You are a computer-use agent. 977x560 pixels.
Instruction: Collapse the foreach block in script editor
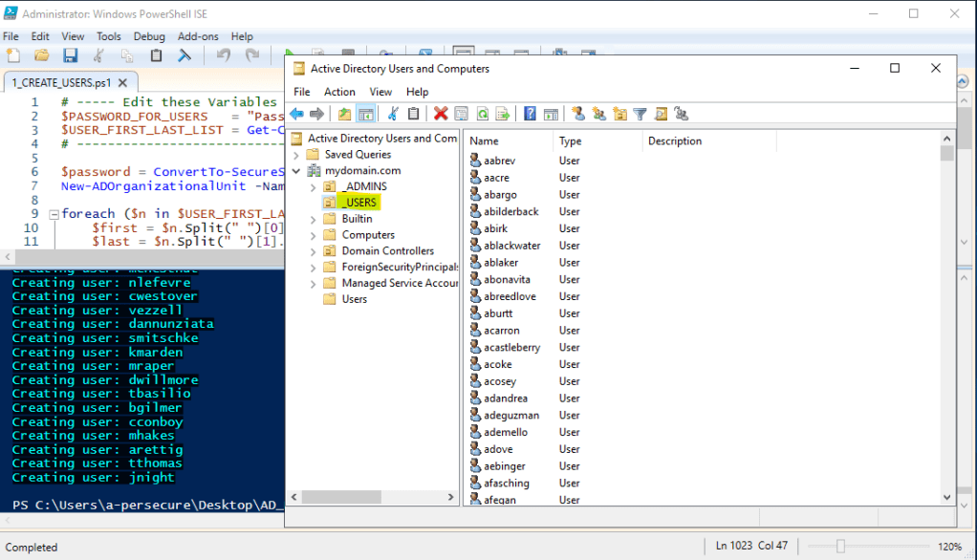tap(54, 214)
